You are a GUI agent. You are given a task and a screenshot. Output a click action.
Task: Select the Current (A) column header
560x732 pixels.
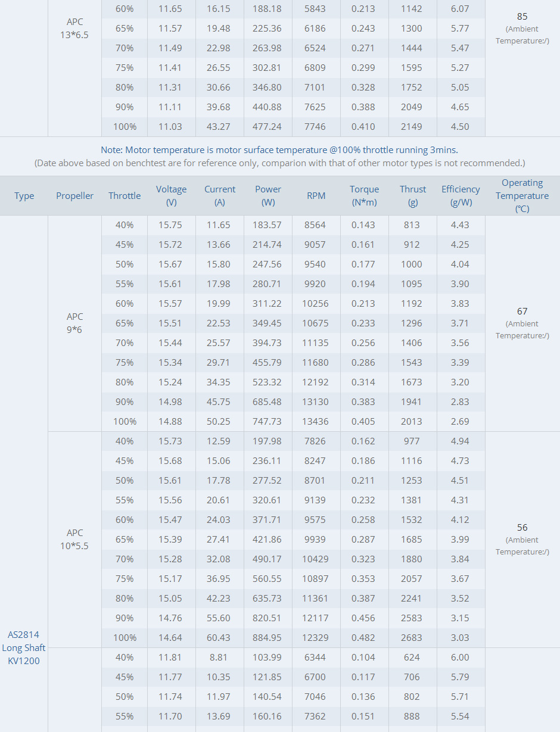(220, 196)
